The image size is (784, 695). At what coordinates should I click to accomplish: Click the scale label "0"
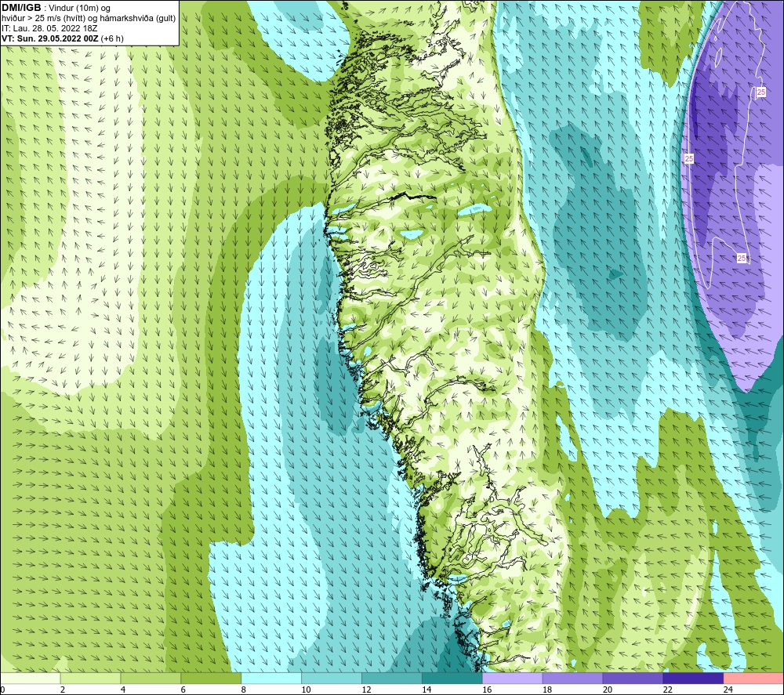click(x=2, y=690)
